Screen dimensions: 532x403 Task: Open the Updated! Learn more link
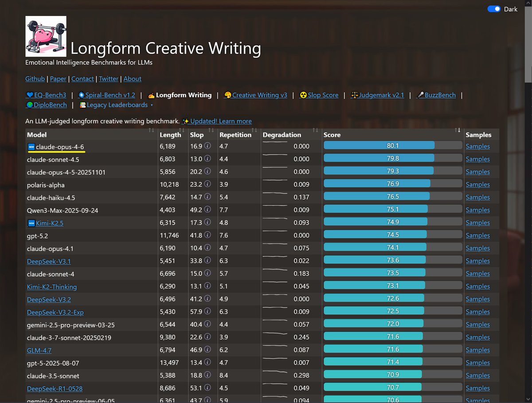coord(217,121)
